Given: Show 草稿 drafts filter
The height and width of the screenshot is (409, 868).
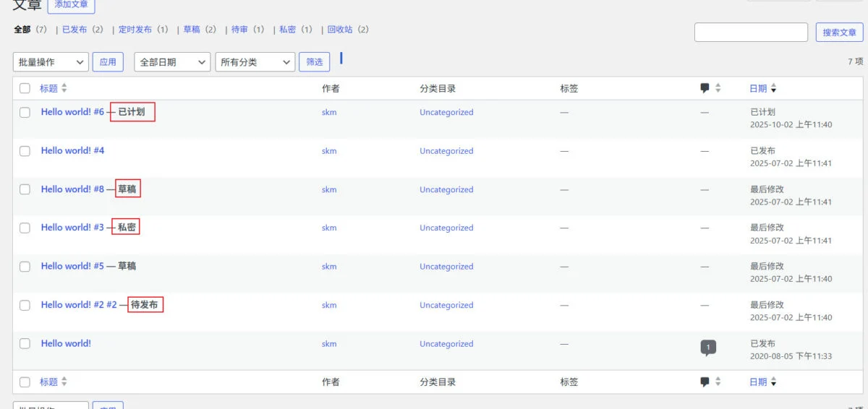Looking at the screenshot, I should [x=192, y=30].
